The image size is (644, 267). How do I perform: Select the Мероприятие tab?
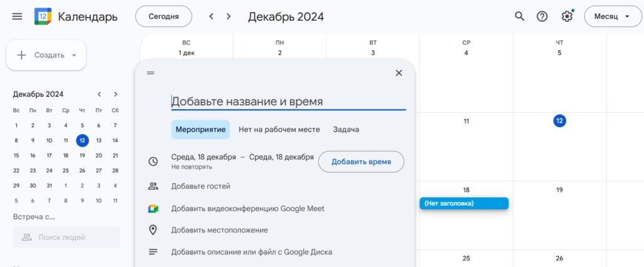[x=201, y=129]
